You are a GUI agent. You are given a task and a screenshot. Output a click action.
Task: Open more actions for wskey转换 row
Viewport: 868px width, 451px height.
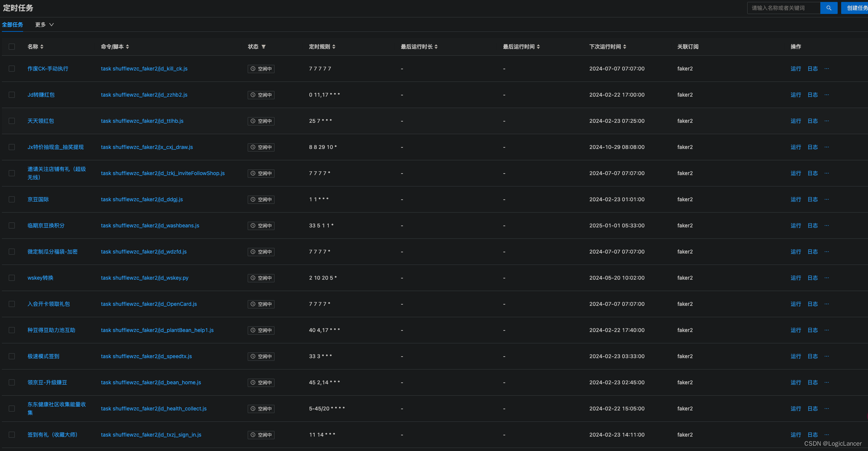827,278
